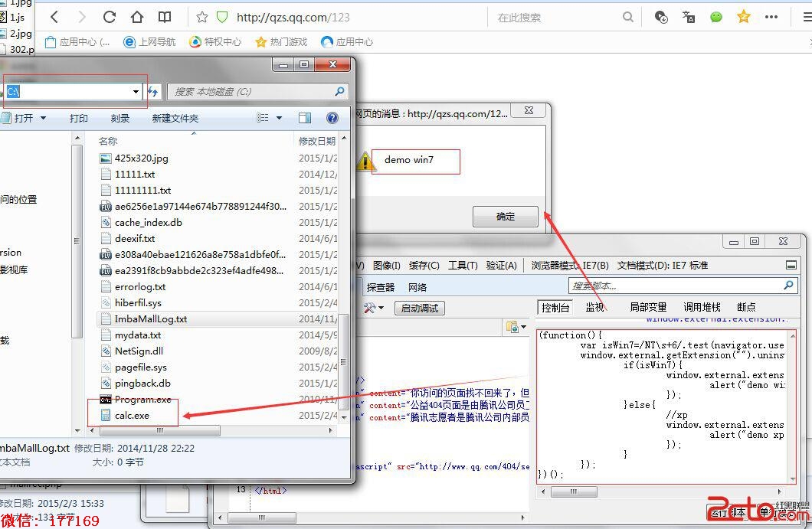Toggle the Explorer preview pane icon
The image size is (812, 529).
[305, 118]
